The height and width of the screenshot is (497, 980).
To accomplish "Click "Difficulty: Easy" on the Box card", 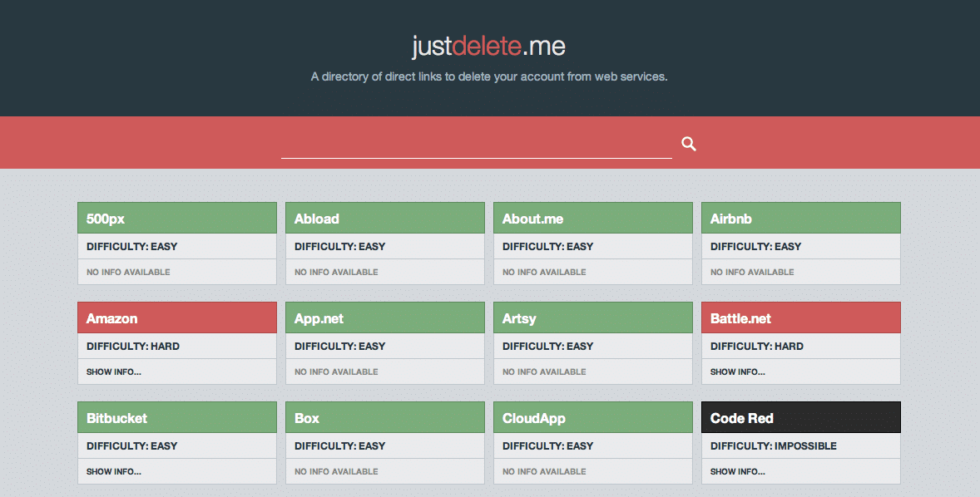I will [x=340, y=445].
